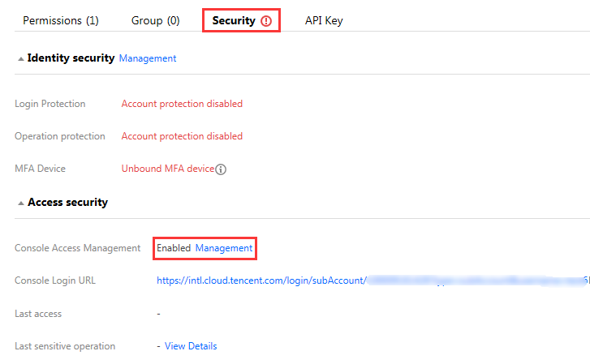
Task: Click the Identity security heading
Action: [x=71, y=58]
